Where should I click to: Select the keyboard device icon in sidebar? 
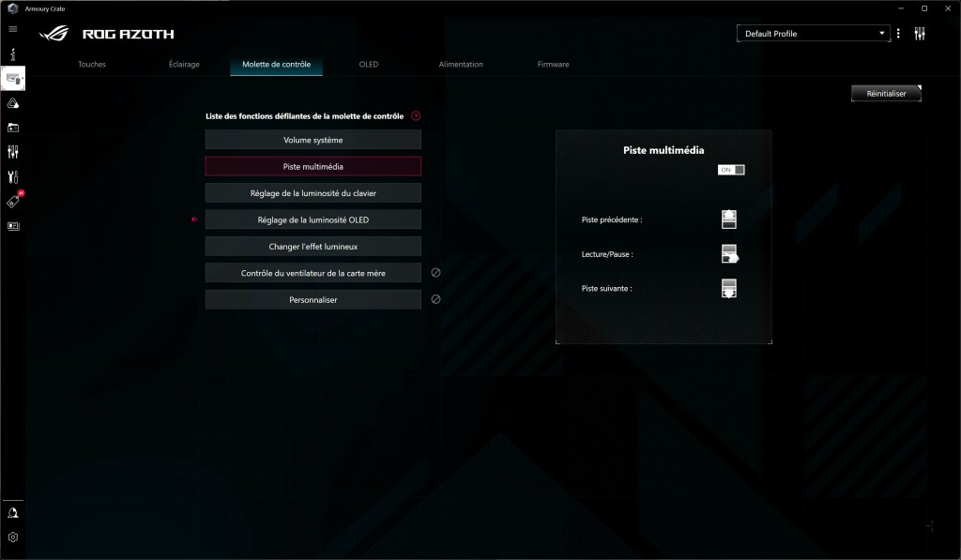coord(13,79)
